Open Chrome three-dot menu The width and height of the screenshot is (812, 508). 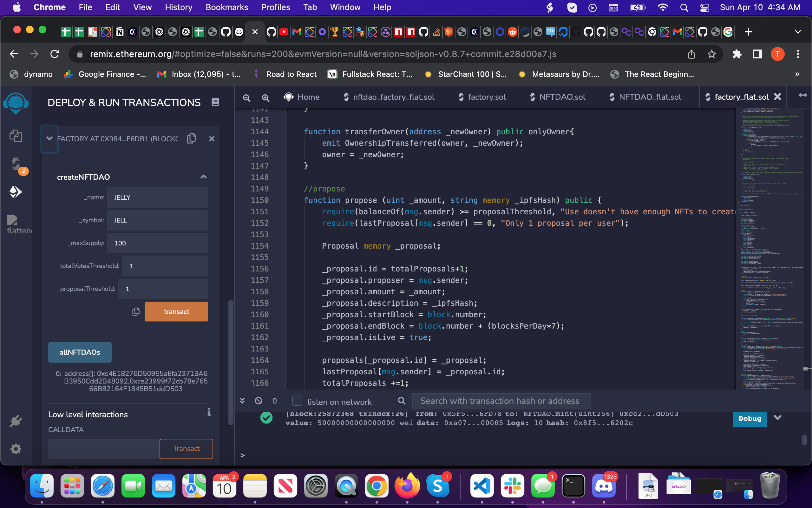[798, 54]
